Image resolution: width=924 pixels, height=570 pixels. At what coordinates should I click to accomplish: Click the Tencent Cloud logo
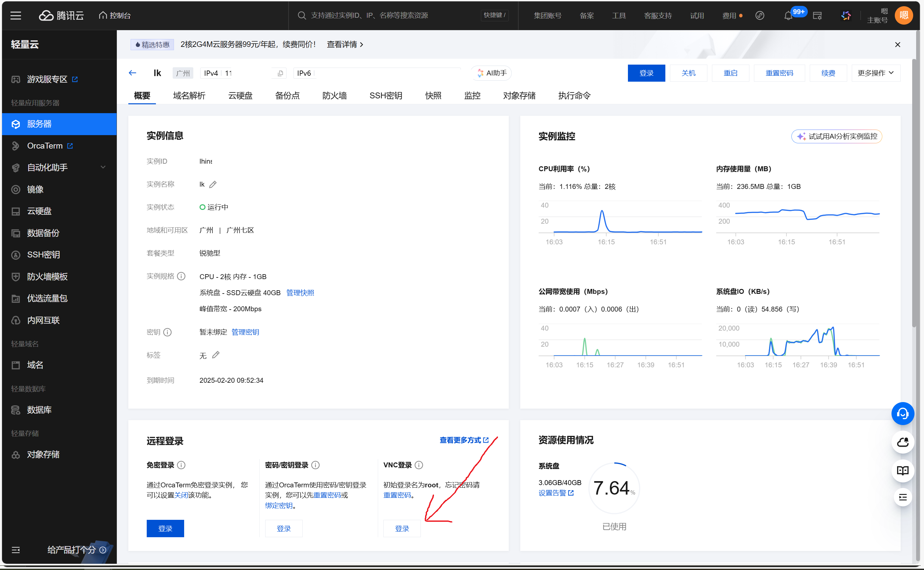[x=61, y=15]
